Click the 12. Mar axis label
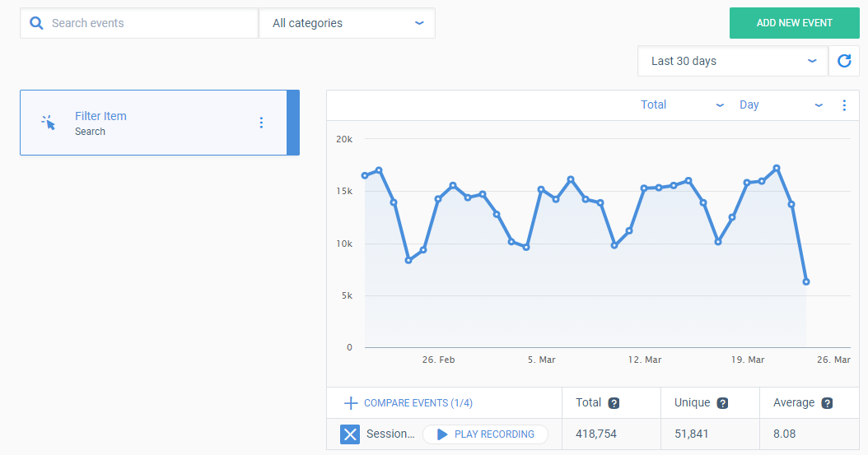The width and height of the screenshot is (868, 455). 644,360
